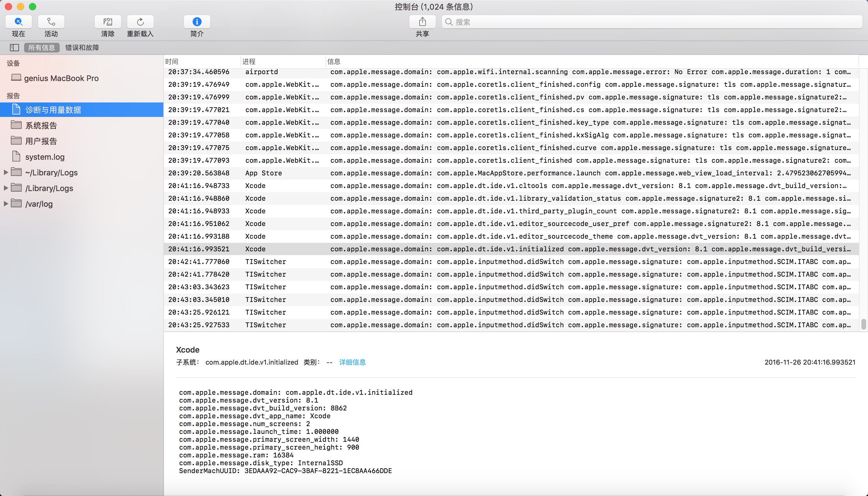Select airportd row at 20:37:34.460596

(511, 72)
